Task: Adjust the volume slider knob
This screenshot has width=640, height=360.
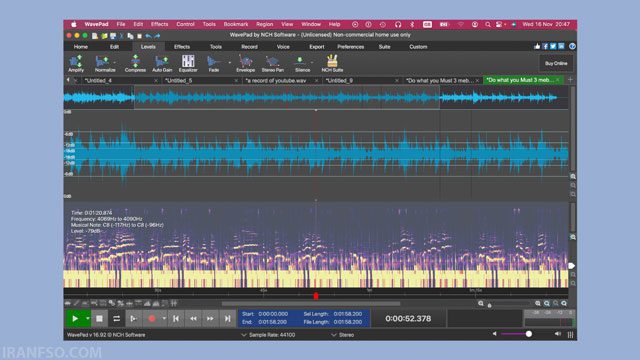Action: [x=529, y=334]
